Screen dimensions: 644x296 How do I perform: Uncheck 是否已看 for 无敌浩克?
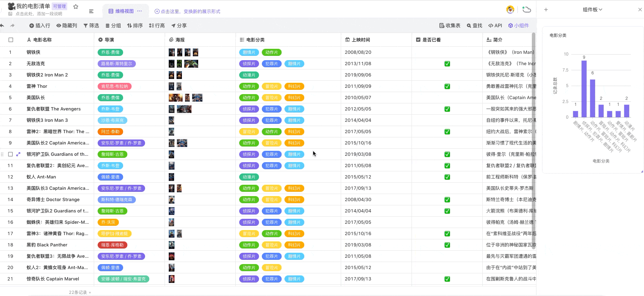[x=447, y=64]
